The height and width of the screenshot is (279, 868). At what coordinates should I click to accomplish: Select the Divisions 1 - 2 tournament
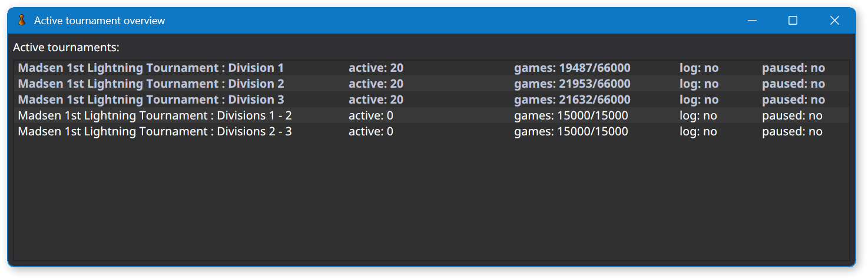tap(432, 115)
